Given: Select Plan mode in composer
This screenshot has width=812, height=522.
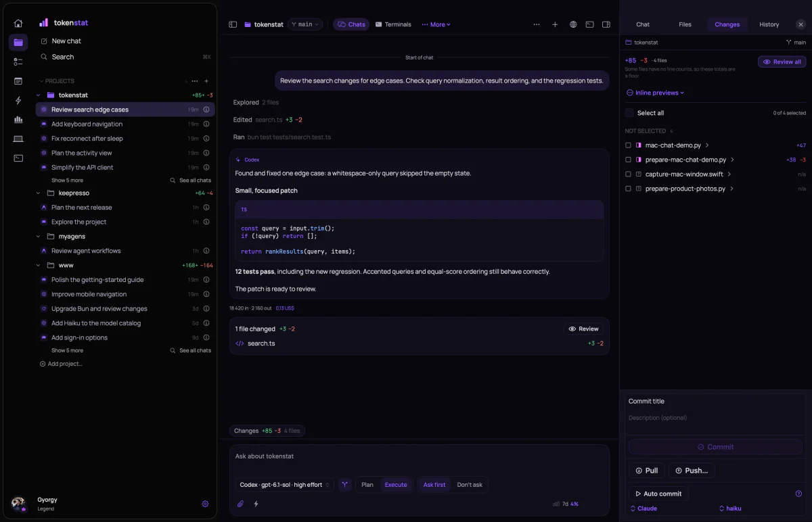Looking at the screenshot, I should (x=367, y=485).
